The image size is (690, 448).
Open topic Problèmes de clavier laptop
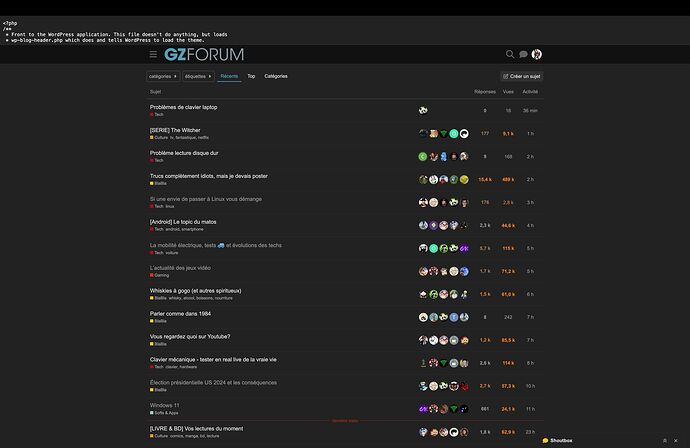point(184,107)
